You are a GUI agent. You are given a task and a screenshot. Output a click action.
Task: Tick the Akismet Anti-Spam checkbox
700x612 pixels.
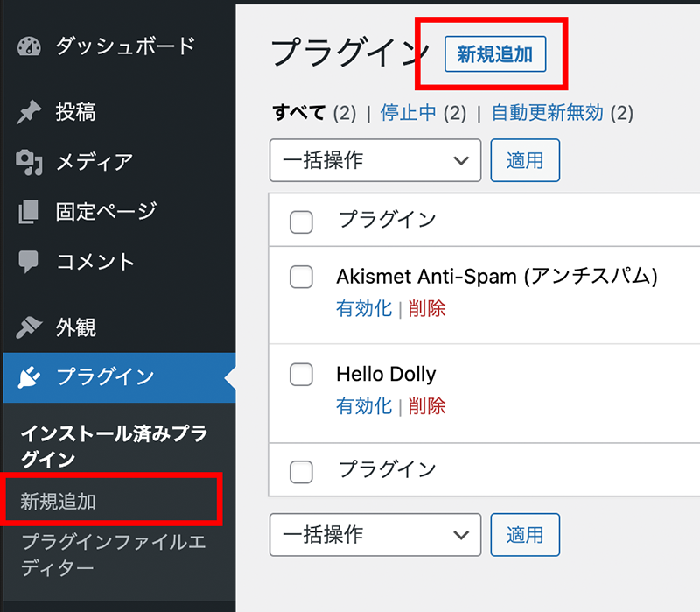(x=301, y=277)
